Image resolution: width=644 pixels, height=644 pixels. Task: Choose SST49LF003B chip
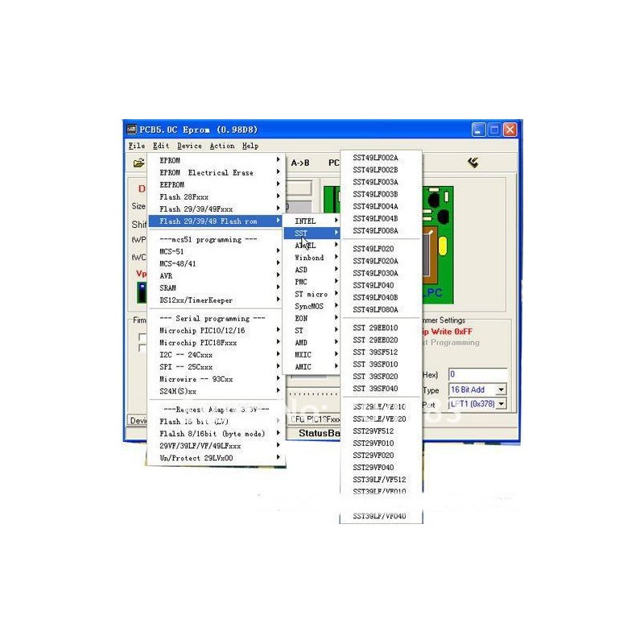(381, 194)
